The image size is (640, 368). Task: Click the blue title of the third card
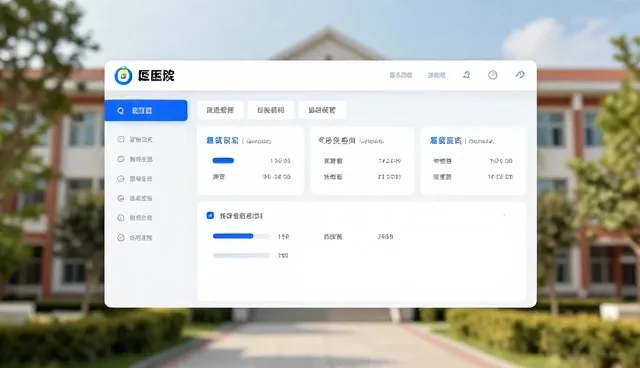445,140
